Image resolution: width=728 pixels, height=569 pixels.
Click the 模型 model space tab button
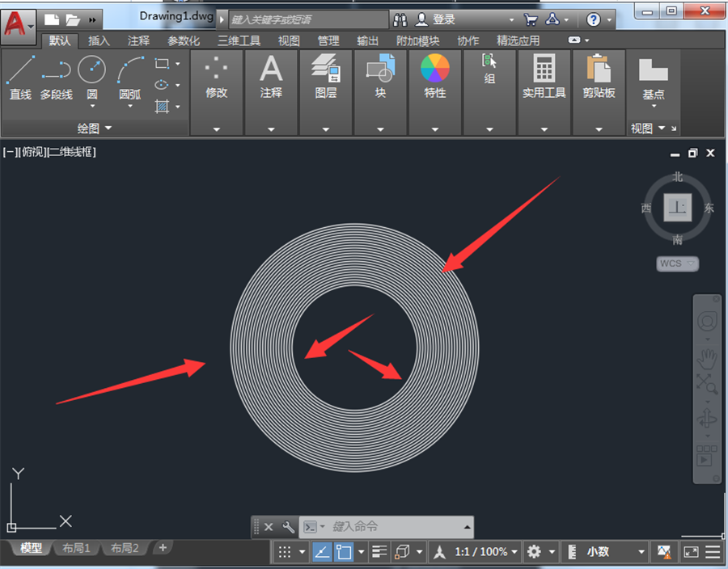pos(31,548)
